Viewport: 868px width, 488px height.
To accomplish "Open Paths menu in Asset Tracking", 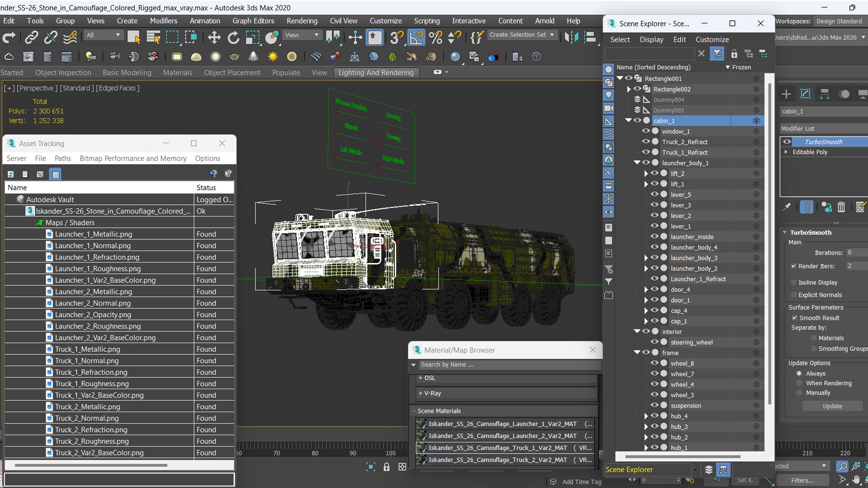I will point(62,158).
